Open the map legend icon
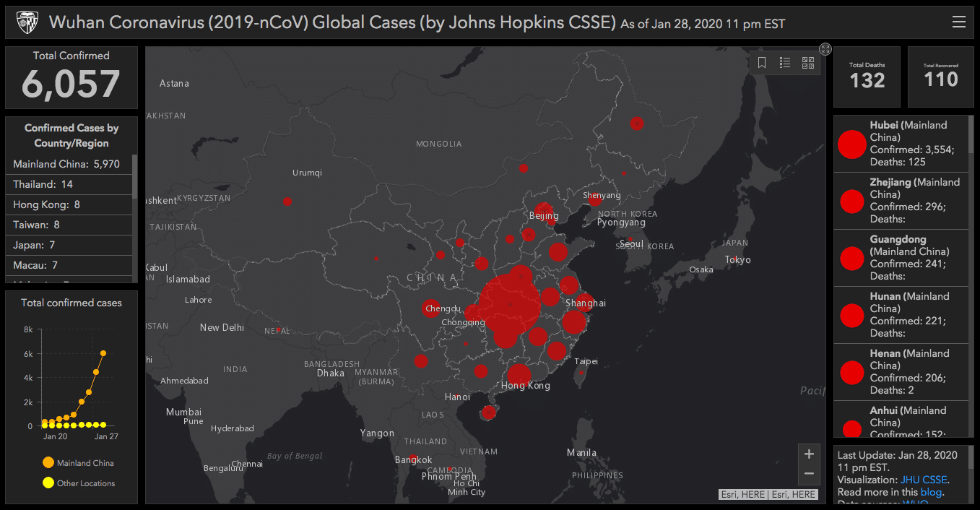Screen dimensions: 980x510 click(x=785, y=63)
